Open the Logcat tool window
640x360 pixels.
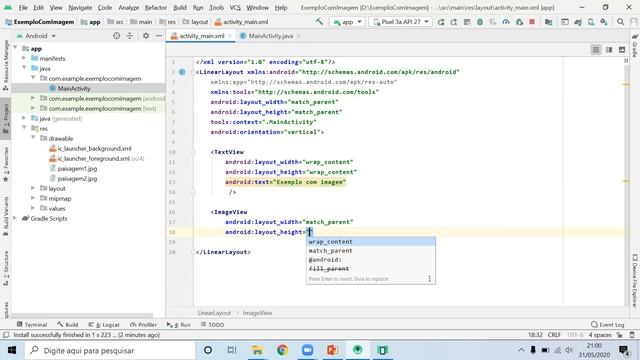pos(104,324)
